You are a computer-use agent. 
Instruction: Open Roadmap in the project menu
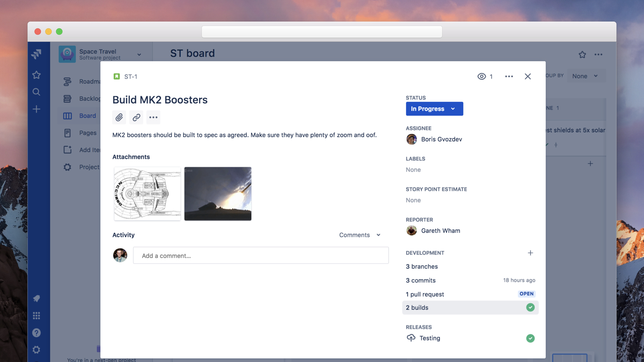90,81
